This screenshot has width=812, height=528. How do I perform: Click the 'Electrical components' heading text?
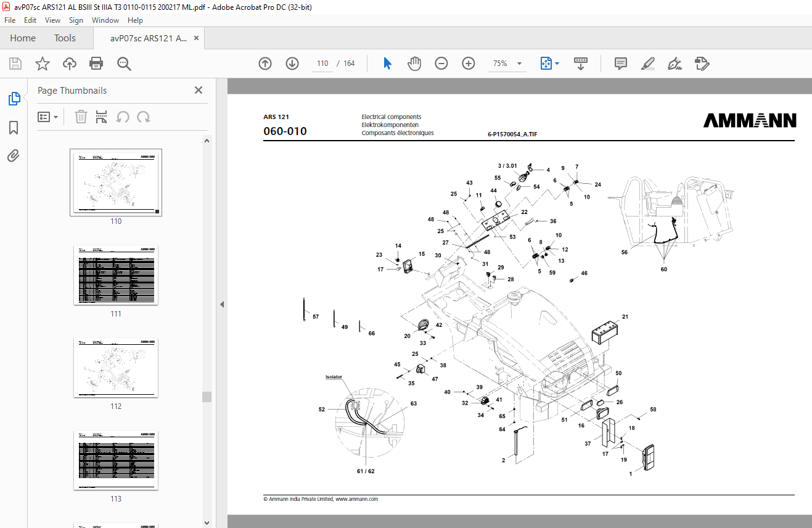click(x=391, y=117)
